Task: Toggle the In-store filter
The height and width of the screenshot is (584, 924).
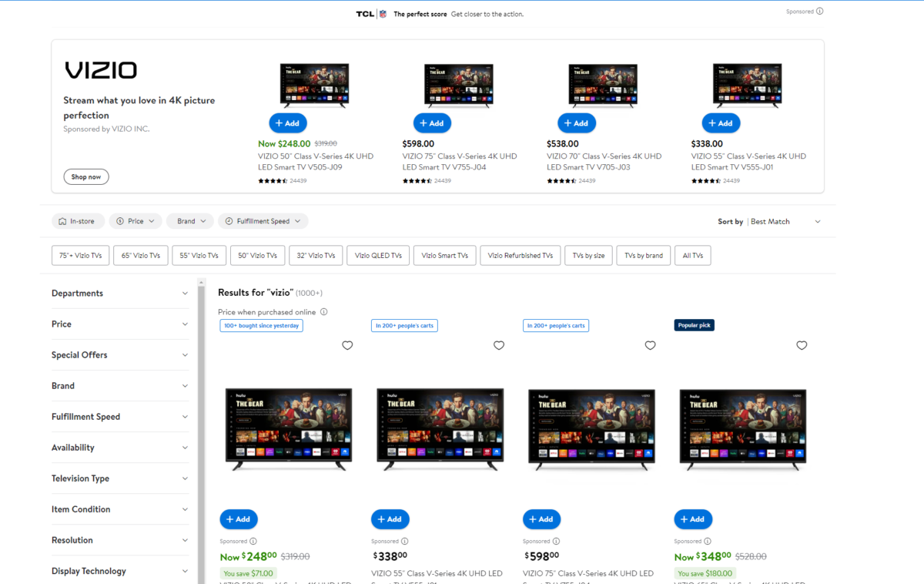Action: point(78,221)
